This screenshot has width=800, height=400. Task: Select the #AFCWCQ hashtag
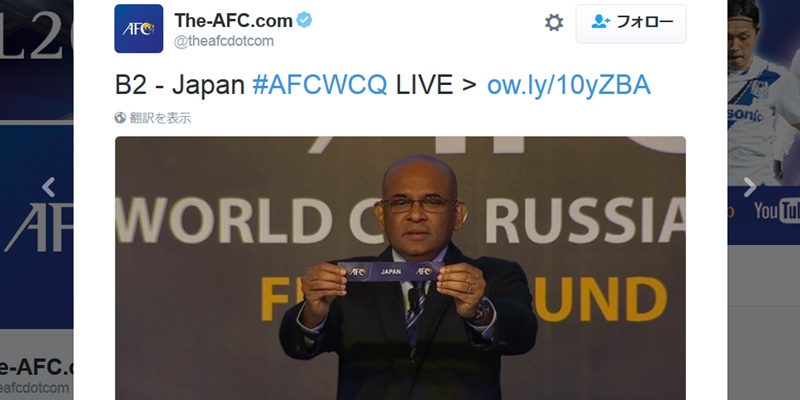(x=320, y=85)
